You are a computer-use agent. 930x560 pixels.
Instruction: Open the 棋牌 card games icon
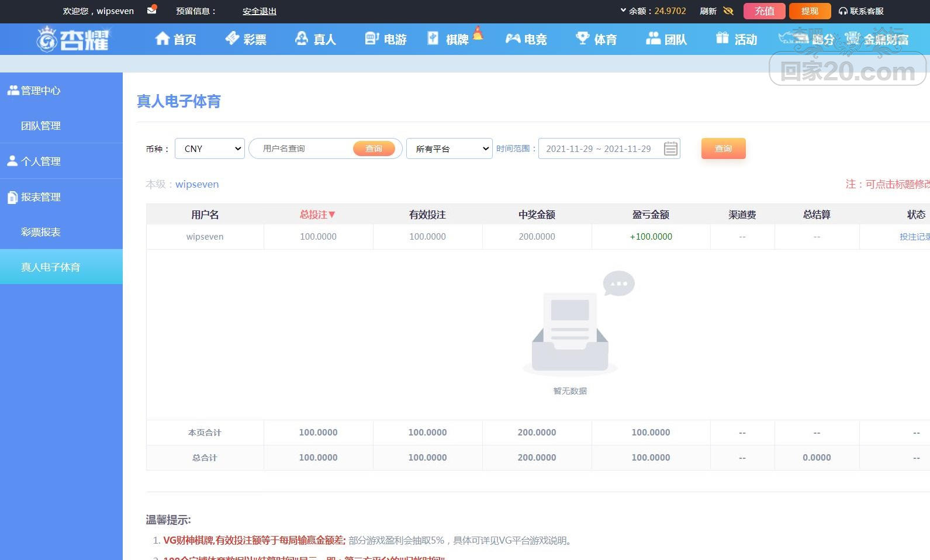(x=433, y=39)
